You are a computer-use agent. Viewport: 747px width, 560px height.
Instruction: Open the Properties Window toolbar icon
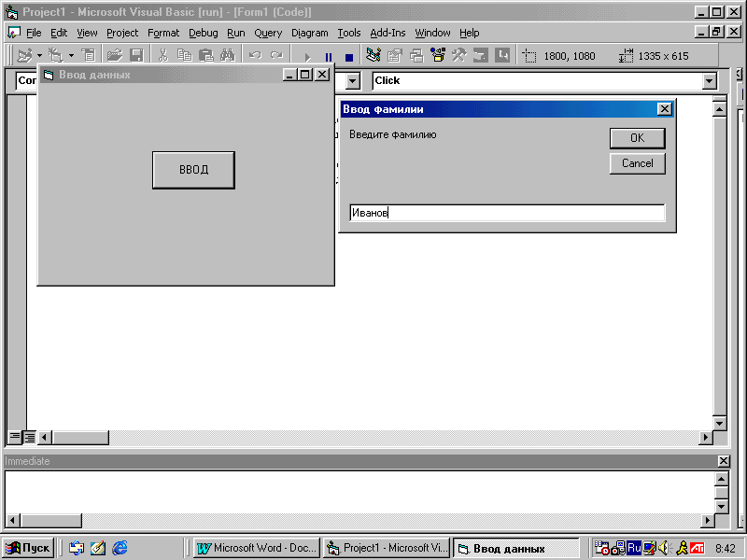[x=395, y=55]
